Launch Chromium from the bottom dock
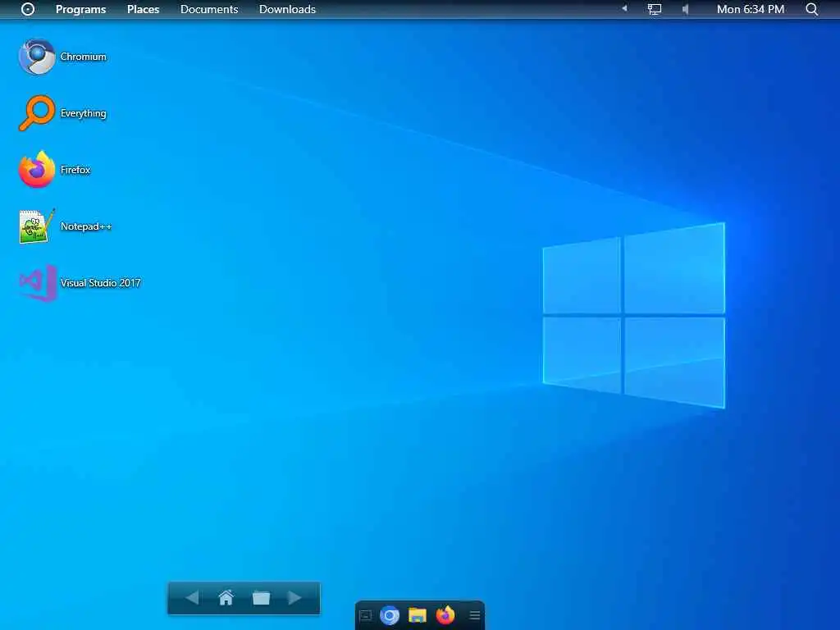 click(390, 615)
